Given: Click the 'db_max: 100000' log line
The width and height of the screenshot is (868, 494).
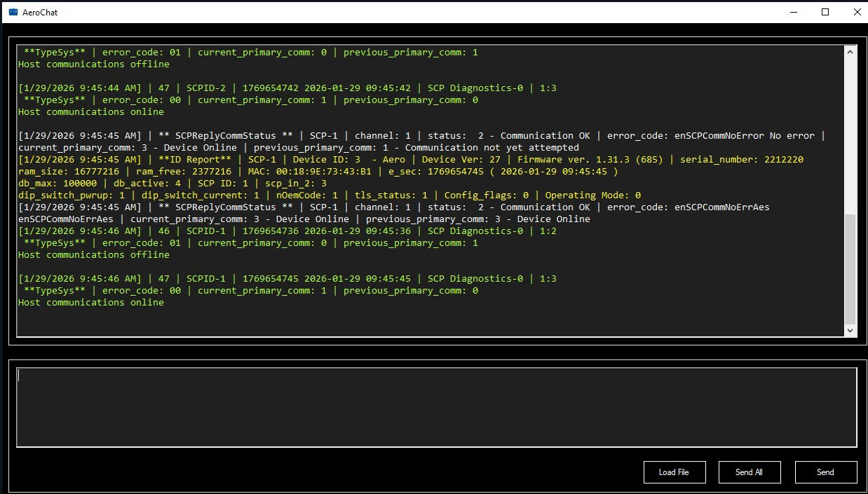Looking at the screenshot, I should coord(172,184).
